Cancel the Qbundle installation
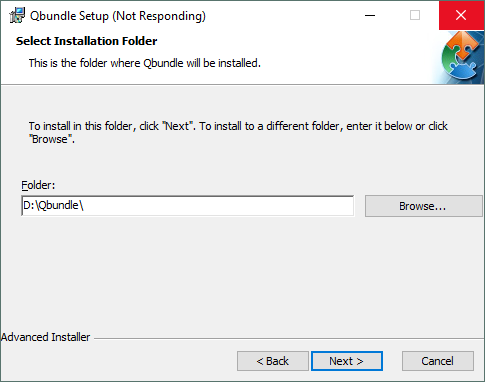The image size is (485, 382). point(438,361)
